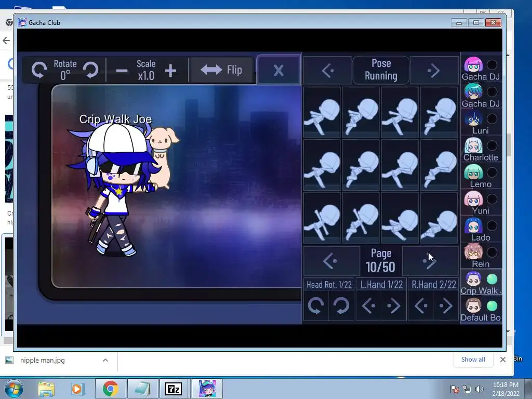Open Chrome from the taskbar

click(110, 389)
